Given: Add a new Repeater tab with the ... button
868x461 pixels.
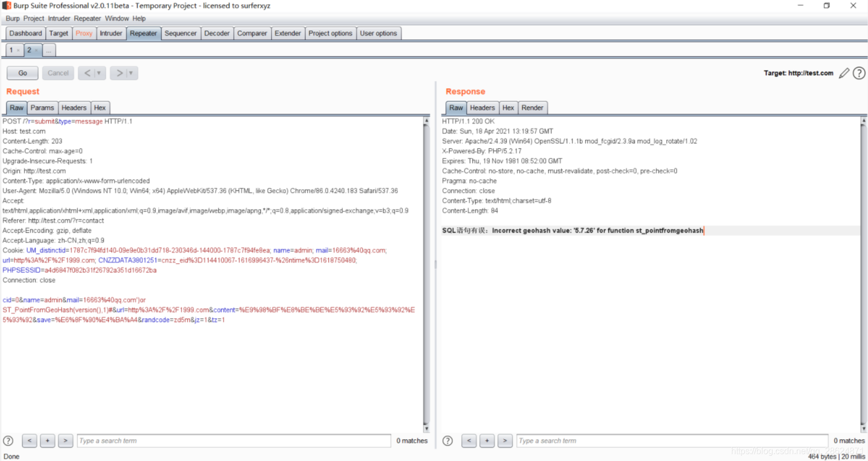Looking at the screenshot, I should click(x=49, y=50).
